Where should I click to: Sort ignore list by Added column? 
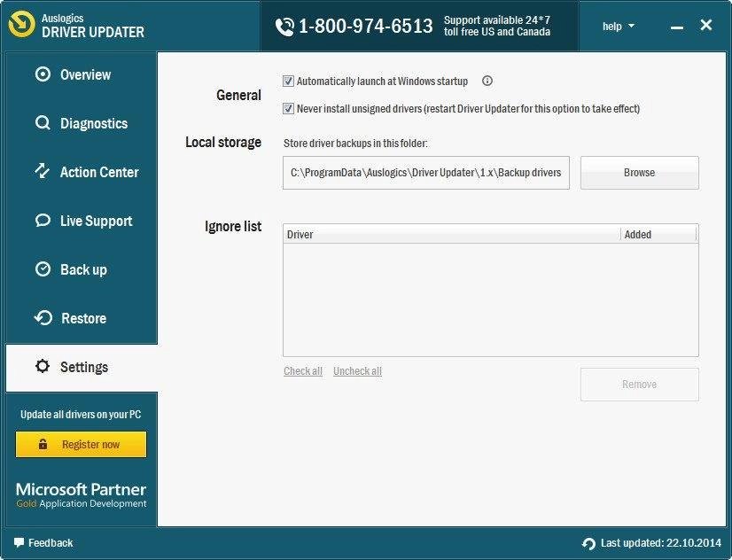pos(658,234)
